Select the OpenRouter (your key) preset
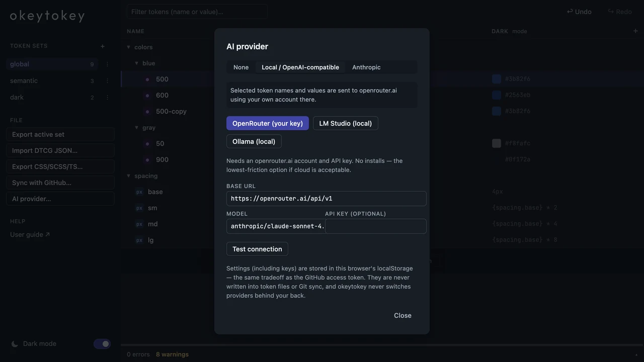This screenshot has width=644, height=362. [x=268, y=123]
